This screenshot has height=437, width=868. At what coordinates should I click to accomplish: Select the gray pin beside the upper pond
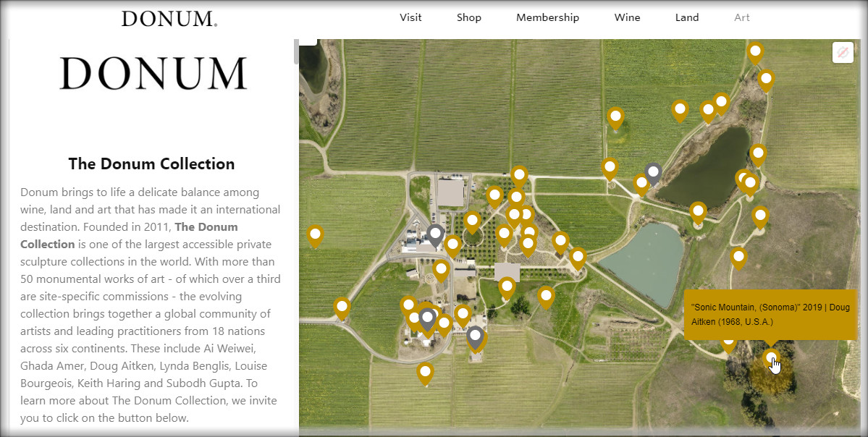pyautogui.click(x=654, y=173)
